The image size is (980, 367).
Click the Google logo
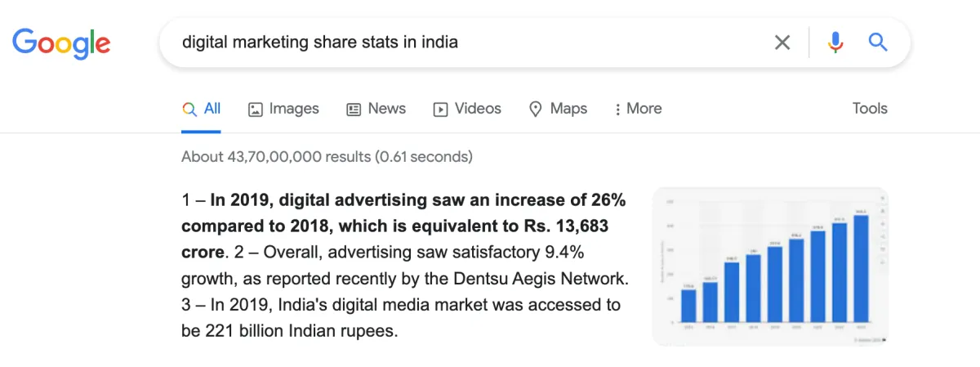tap(61, 43)
